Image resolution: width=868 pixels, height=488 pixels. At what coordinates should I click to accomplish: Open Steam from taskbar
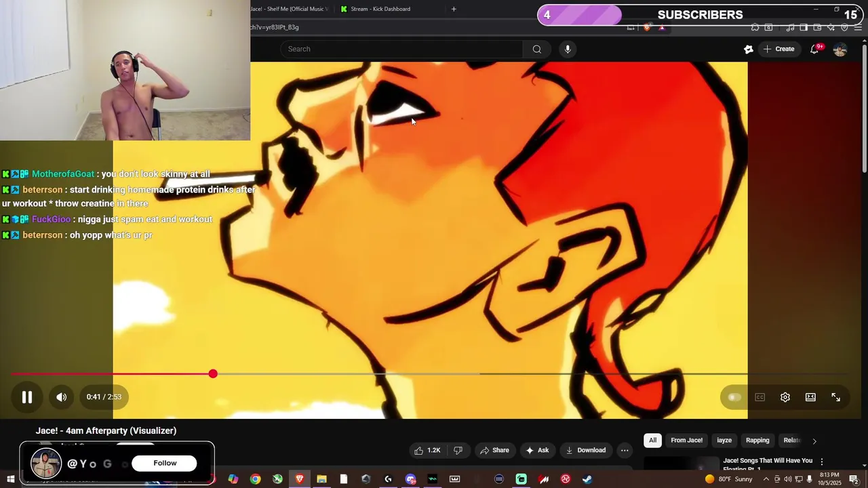587,479
